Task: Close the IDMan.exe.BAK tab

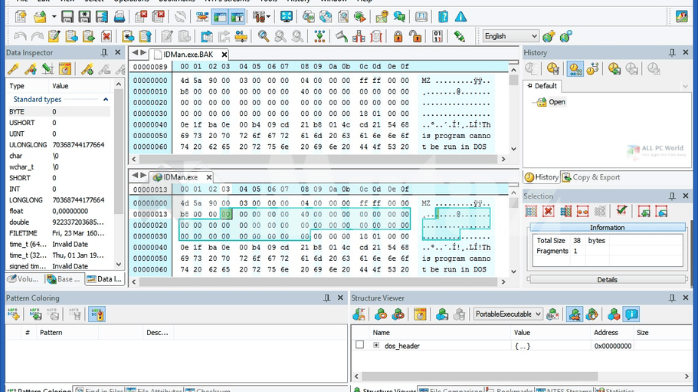Action: [224, 54]
